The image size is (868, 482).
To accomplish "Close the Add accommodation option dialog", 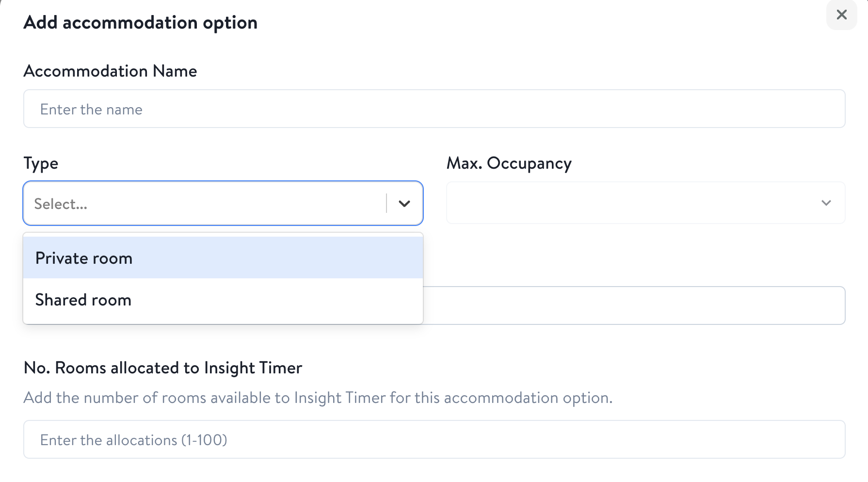I will pyautogui.click(x=841, y=15).
